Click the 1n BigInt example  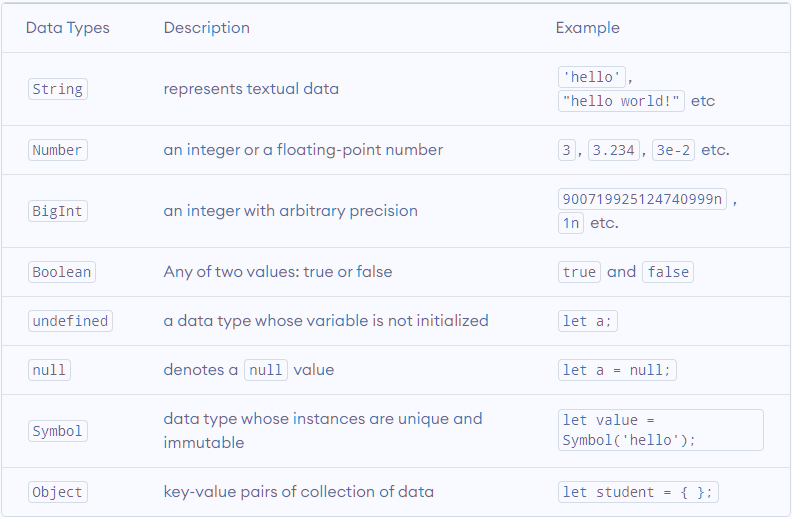click(x=571, y=223)
